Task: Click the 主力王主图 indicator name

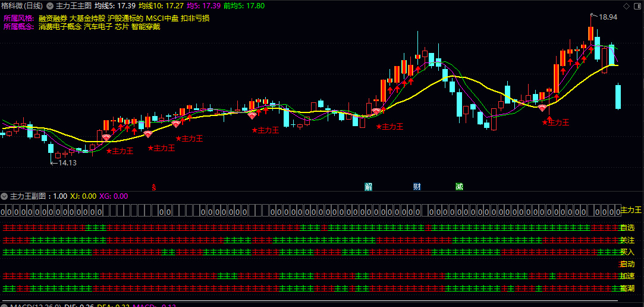Action: pos(74,6)
